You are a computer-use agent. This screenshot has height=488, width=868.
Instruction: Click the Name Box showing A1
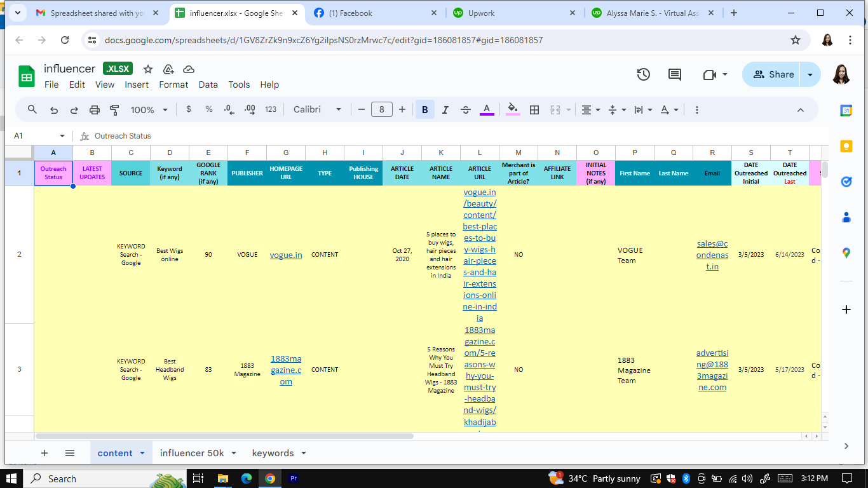(39, 136)
